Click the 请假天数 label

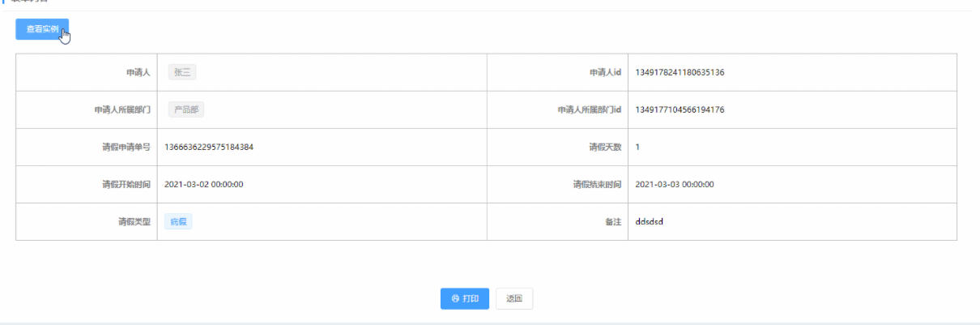(604, 147)
